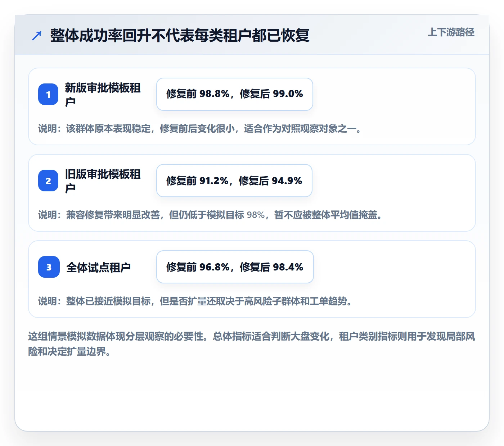Click the number 3 badge
504x446 pixels.
coord(49,267)
